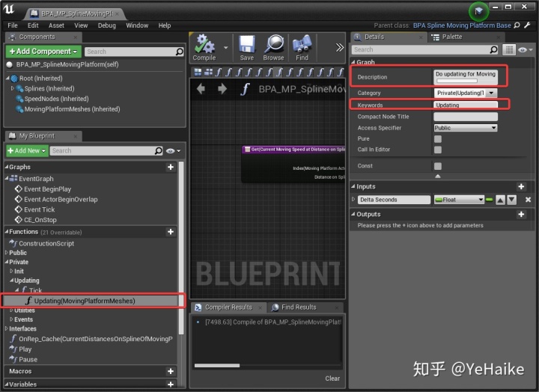Toggle Const checkbox
Screen dimensions: 539x392
coord(438,166)
